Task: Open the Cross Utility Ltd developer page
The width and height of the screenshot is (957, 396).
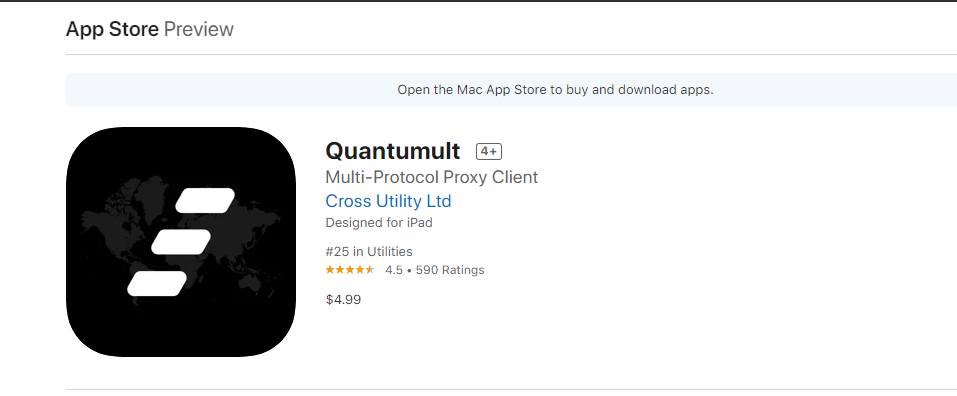Action: [x=388, y=201]
